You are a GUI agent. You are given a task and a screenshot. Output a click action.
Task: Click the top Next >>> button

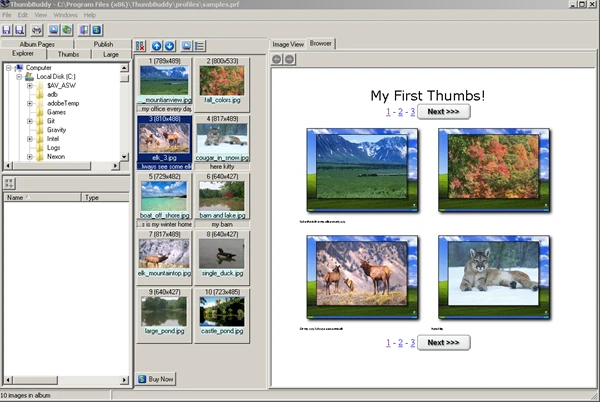click(x=443, y=112)
